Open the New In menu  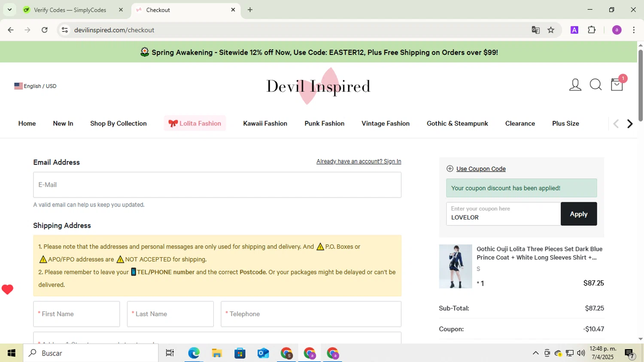(63, 123)
